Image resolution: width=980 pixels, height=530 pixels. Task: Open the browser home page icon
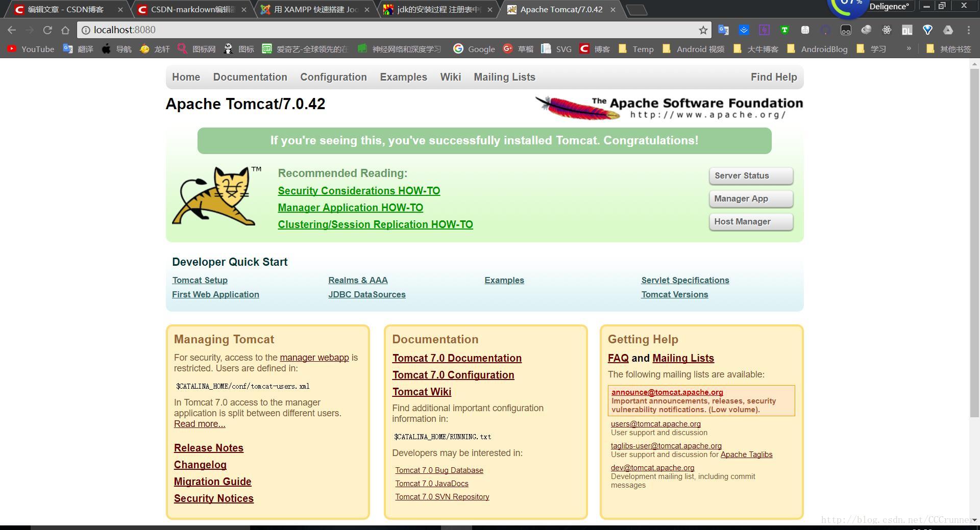click(65, 30)
